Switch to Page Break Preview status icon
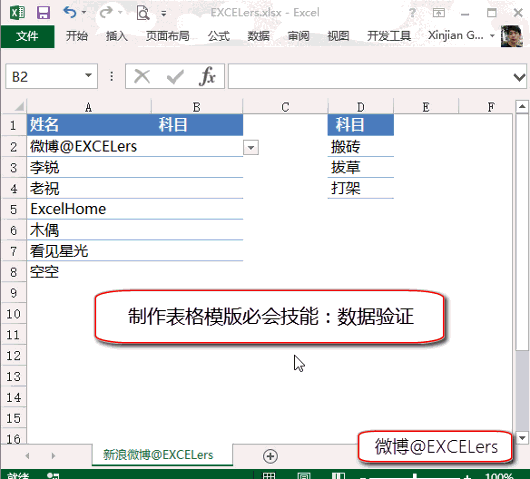The image size is (530, 479). (x=338, y=475)
